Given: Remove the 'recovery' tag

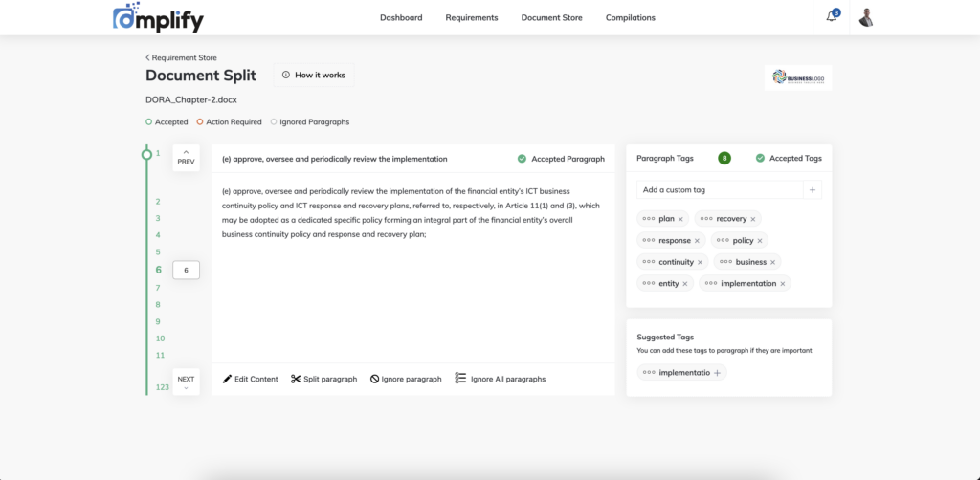Looking at the screenshot, I should coord(753,219).
